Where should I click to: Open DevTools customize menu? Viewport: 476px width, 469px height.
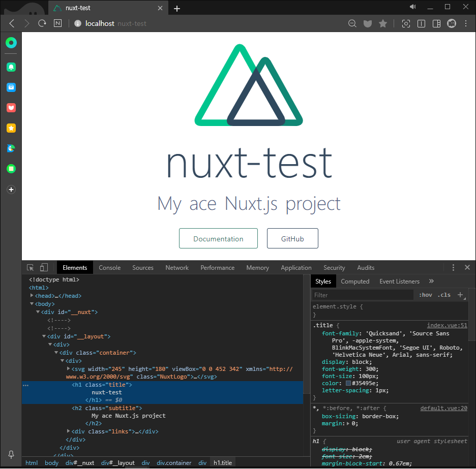[x=453, y=268]
